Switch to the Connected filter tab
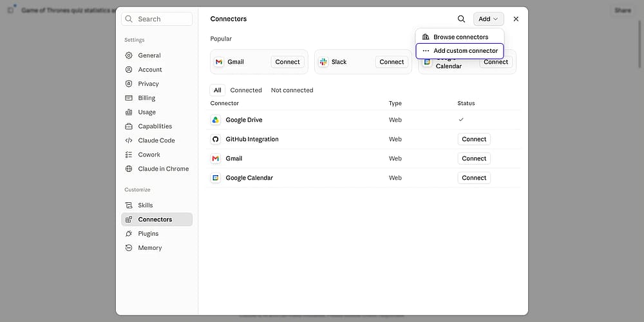 click(246, 90)
